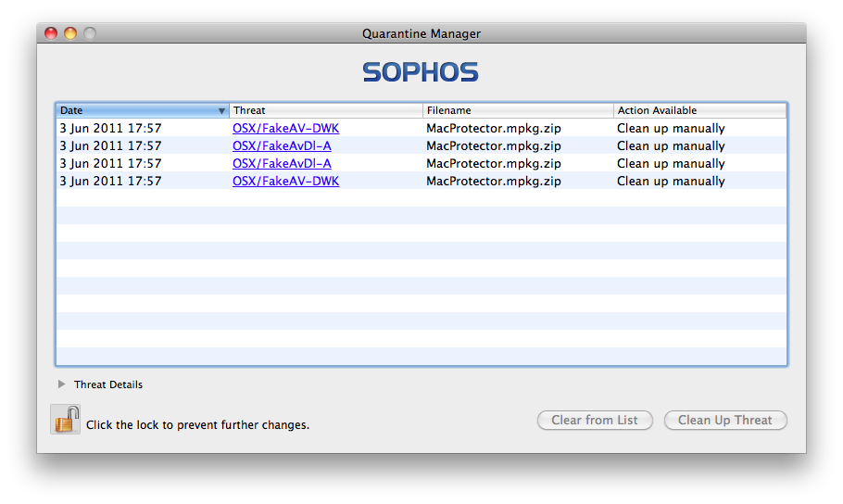
Task: Minimize the Quarantine Manager window
Action: tap(70, 33)
